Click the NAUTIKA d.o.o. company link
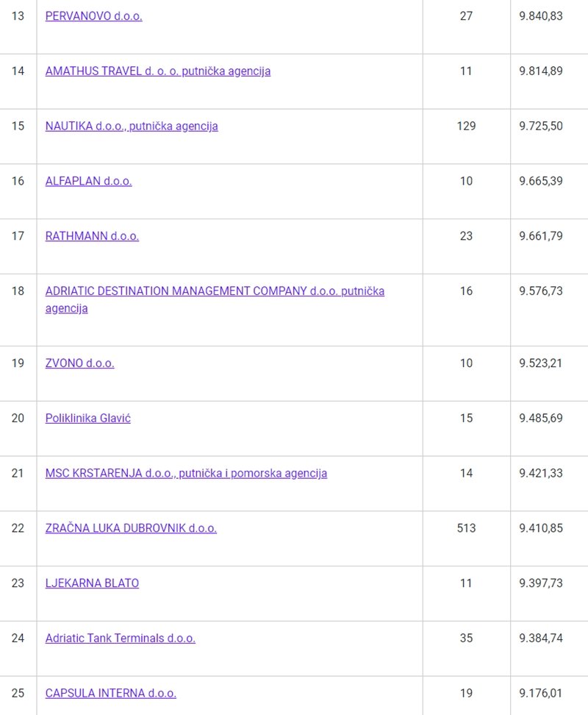 pos(132,126)
